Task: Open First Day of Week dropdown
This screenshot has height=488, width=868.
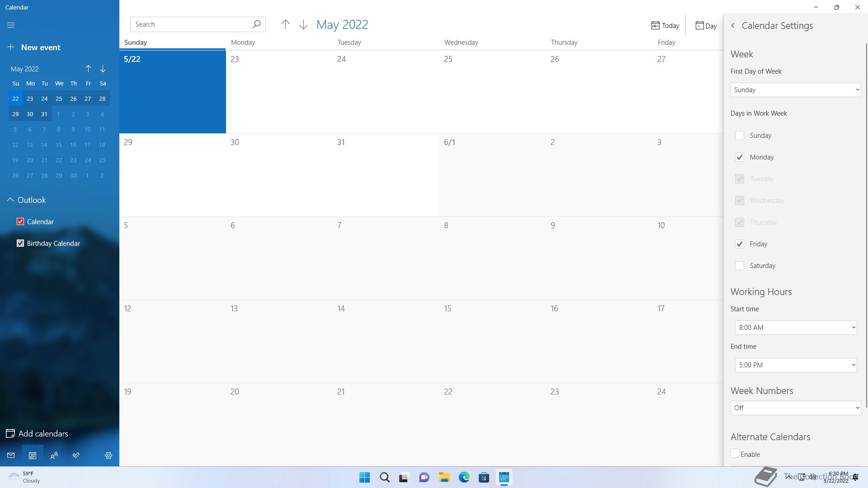Action: [x=796, y=90]
